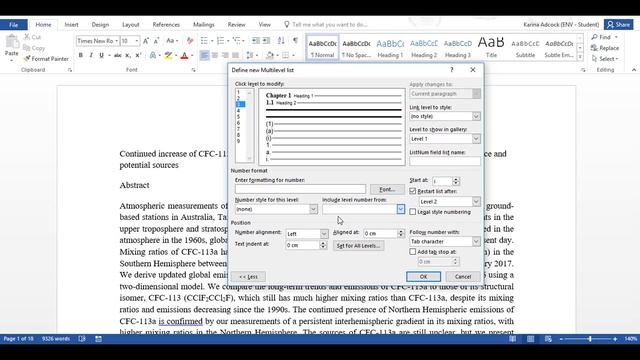
Task: Click Paste icon in Clipboard group
Action: pyautogui.click(x=12, y=42)
